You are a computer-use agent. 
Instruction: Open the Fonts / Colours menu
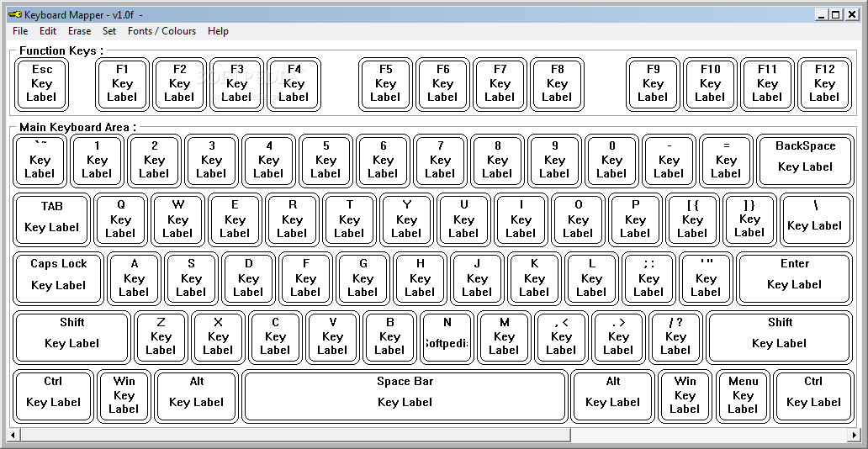coord(161,31)
